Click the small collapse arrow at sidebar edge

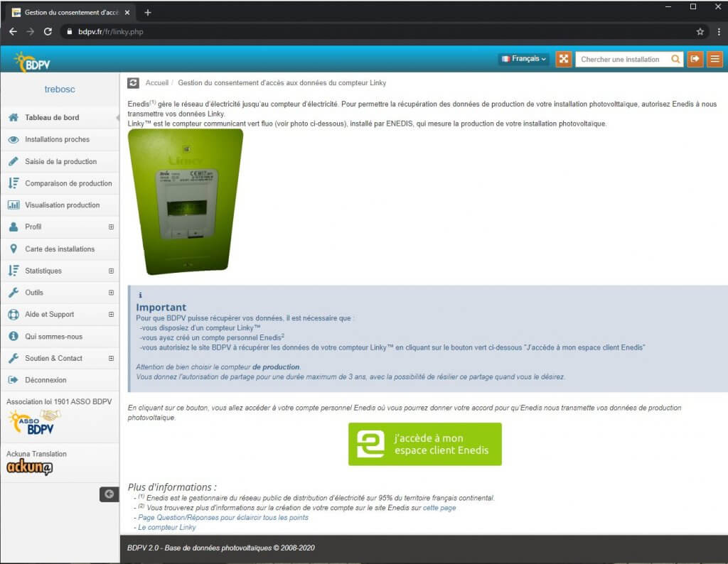[x=117, y=118]
